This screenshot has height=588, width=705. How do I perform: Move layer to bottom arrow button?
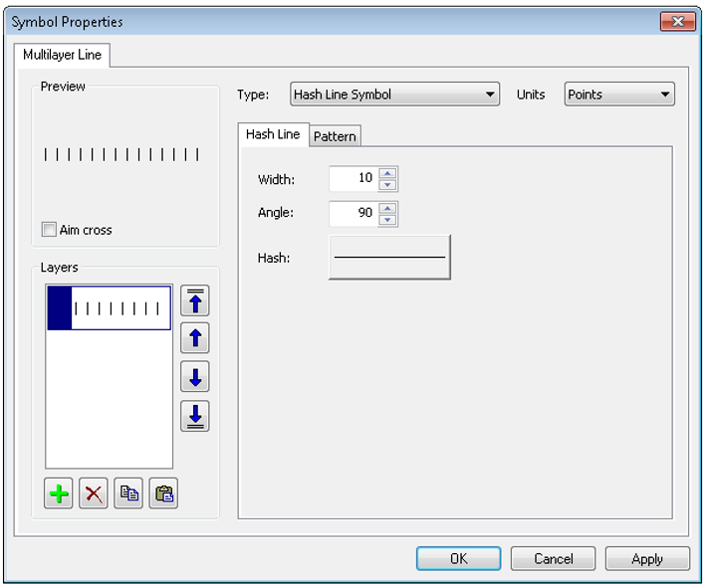pyautogui.click(x=194, y=416)
